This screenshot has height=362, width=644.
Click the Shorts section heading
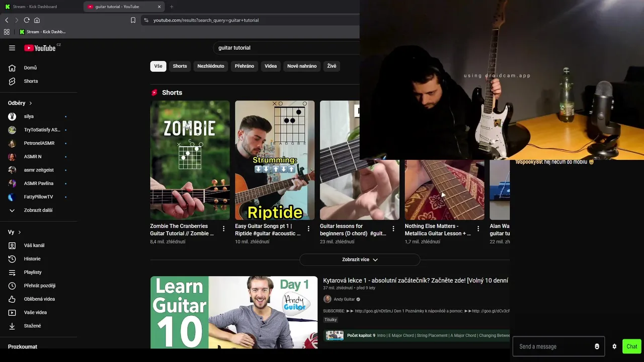172,93
